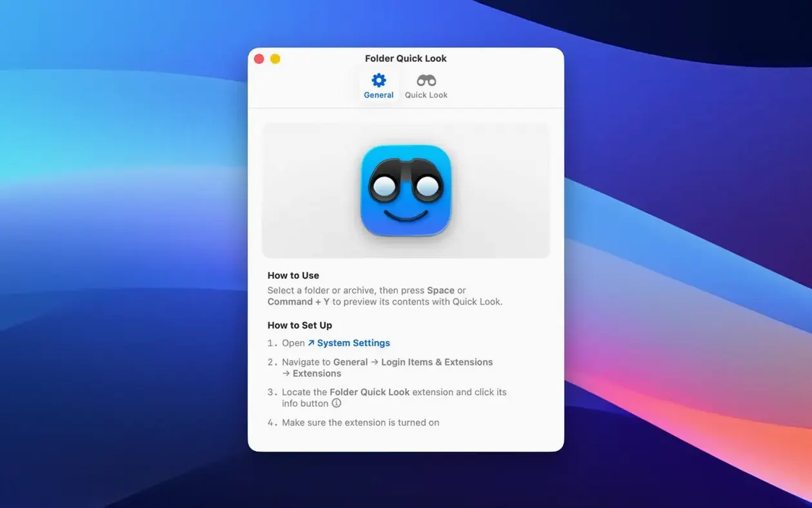Click the Folder Quick Look app icon image

pyautogui.click(x=406, y=190)
